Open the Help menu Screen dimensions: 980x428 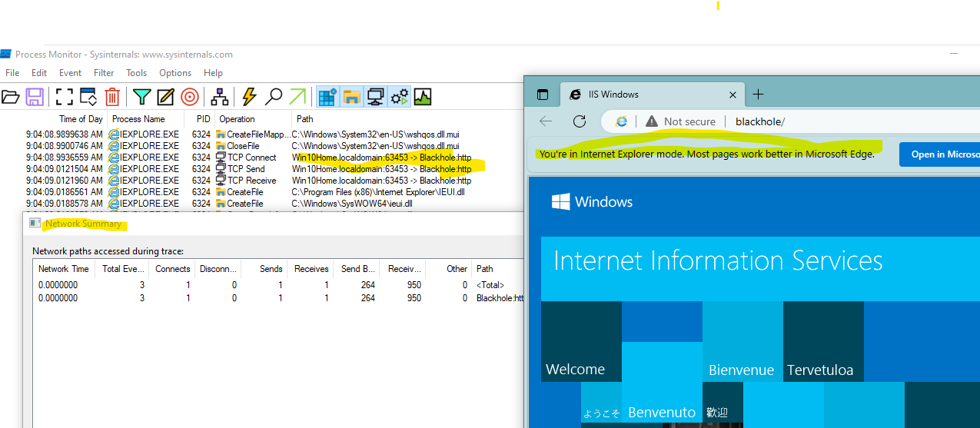(x=213, y=73)
